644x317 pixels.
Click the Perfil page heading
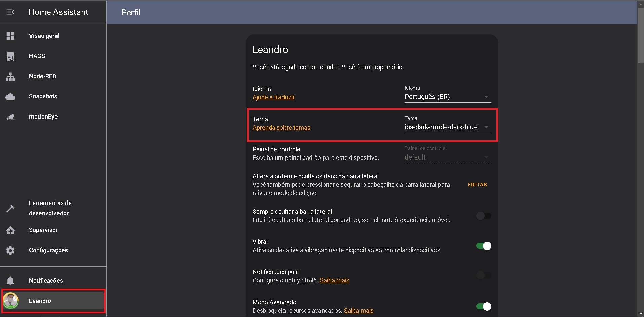click(131, 12)
